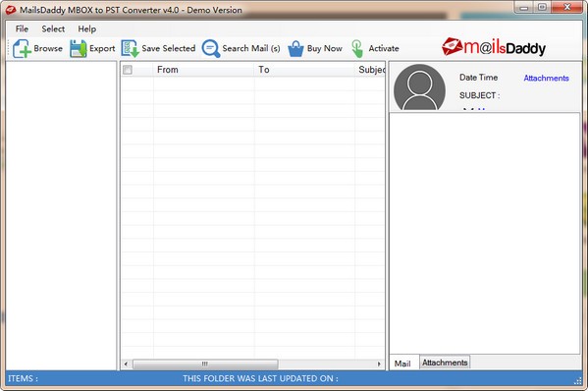
Task: Switch to the Attachments tab at bottom
Action: coord(445,363)
